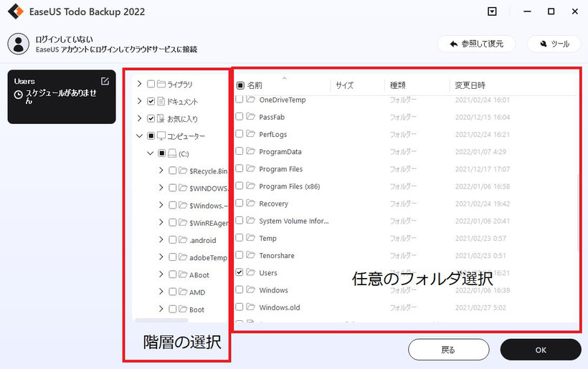Collapse the Computer node in tree
Viewport: 588px width, 369px height.
(x=140, y=135)
